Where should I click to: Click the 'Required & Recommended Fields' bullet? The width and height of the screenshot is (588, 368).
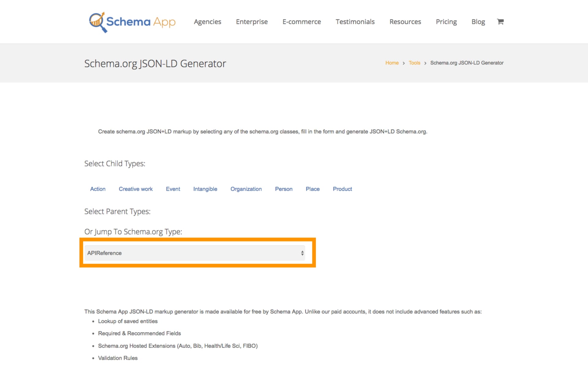(x=139, y=333)
